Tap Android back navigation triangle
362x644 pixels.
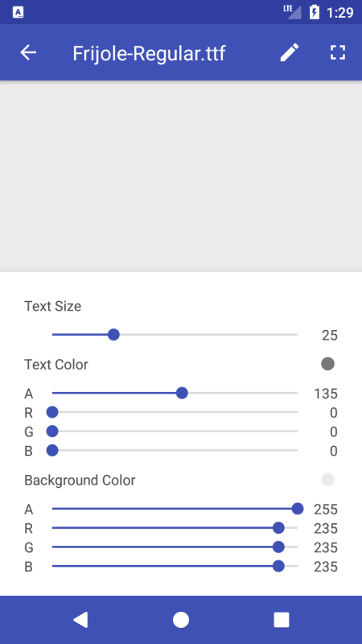pos(80,619)
